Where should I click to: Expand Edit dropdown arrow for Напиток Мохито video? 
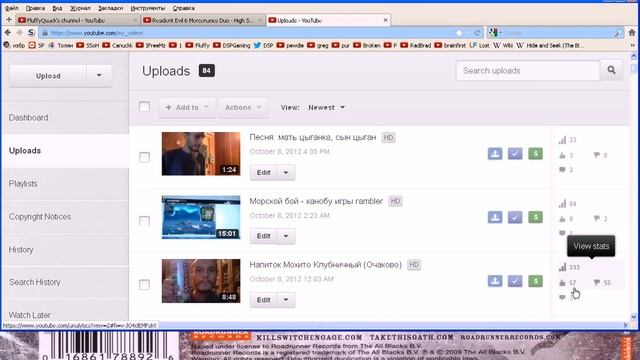pyautogui.click(x=286, y=300)
